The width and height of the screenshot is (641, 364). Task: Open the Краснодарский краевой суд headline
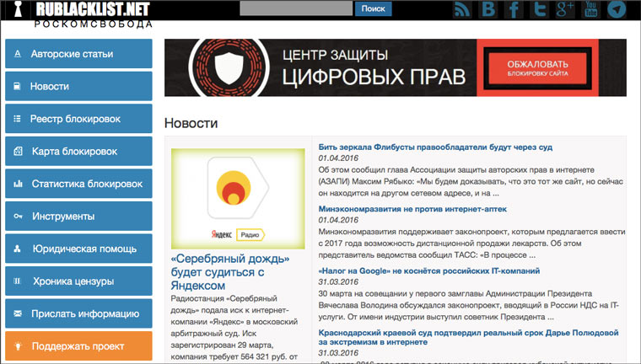click(x=468, y=337)
